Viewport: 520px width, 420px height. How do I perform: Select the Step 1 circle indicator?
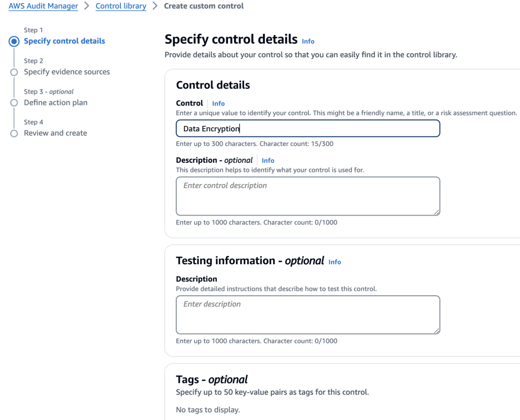(x=14, y=42)
